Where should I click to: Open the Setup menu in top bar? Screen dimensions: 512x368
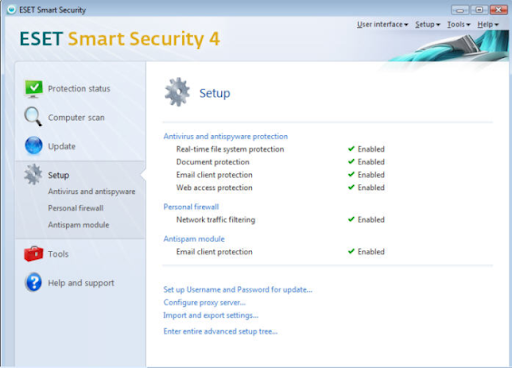point(428,24)
